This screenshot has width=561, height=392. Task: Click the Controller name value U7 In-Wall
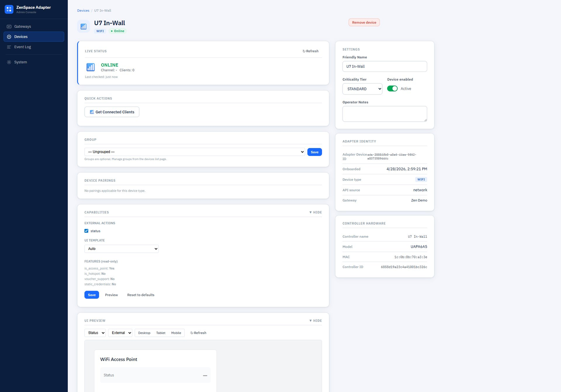pyautogui.click(x=417, y=236)
